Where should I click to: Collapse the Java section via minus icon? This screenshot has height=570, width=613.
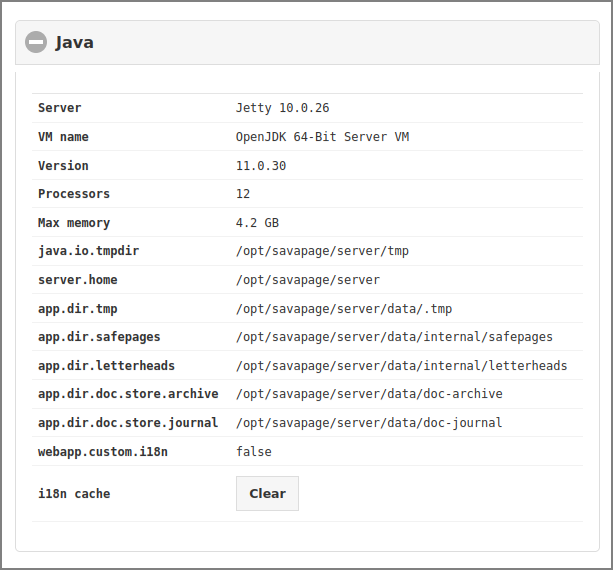click(36, 42)
